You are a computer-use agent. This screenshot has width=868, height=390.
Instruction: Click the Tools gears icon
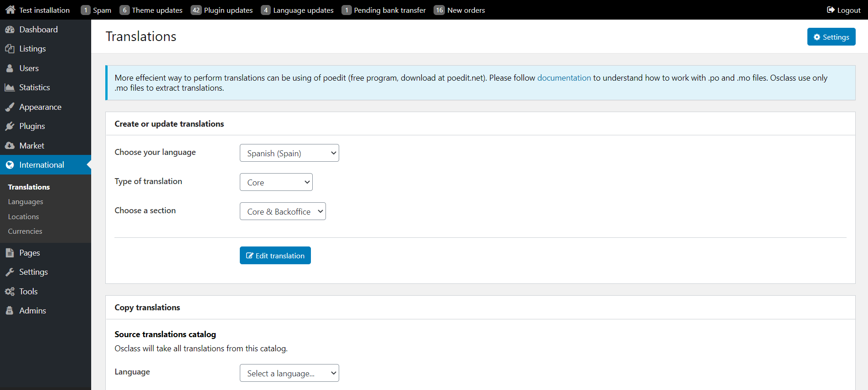(10, 292)
